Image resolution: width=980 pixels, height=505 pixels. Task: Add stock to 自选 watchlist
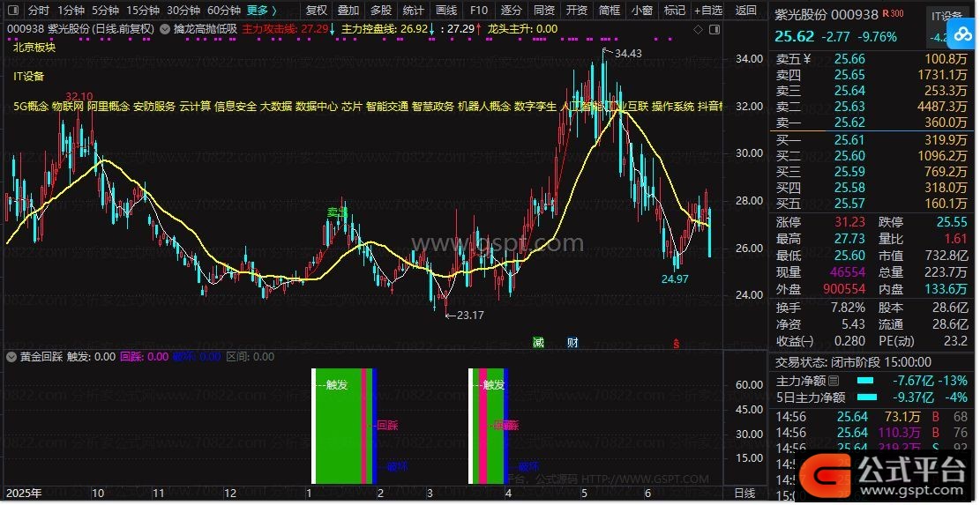point(708,10)
